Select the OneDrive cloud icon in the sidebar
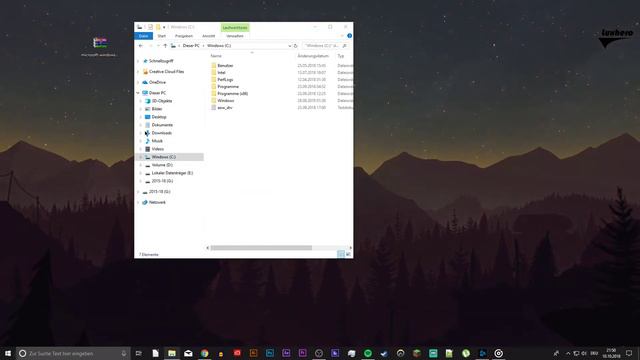 point(145,82)
